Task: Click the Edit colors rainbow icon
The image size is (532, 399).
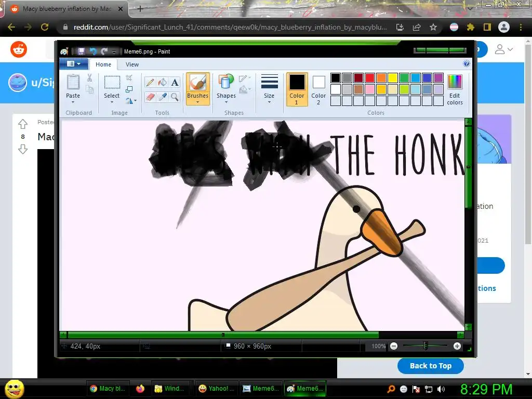Action: [x=455, y=83]
